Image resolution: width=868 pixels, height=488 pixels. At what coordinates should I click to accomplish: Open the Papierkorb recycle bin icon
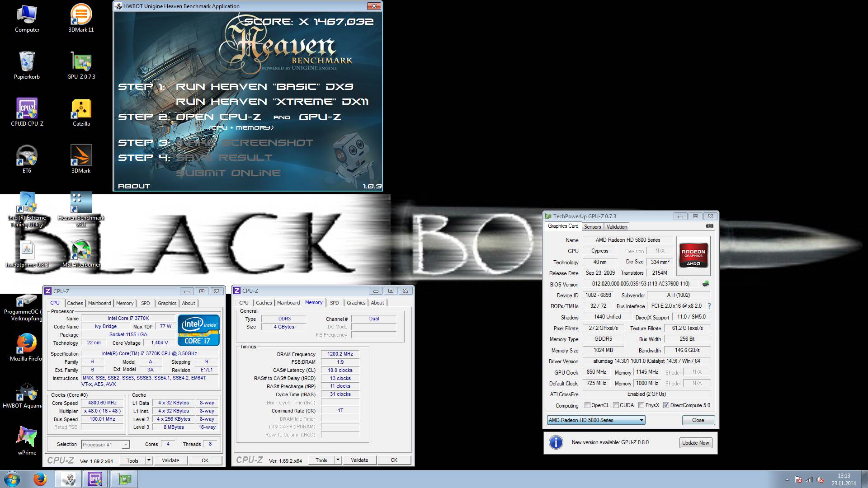pyautogui.click(x=27, y=65)
